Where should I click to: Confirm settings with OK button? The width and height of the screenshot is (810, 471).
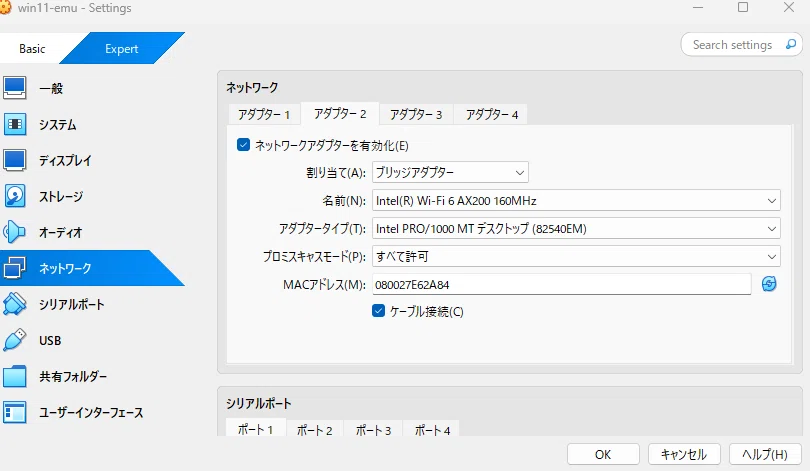[603, 454]
